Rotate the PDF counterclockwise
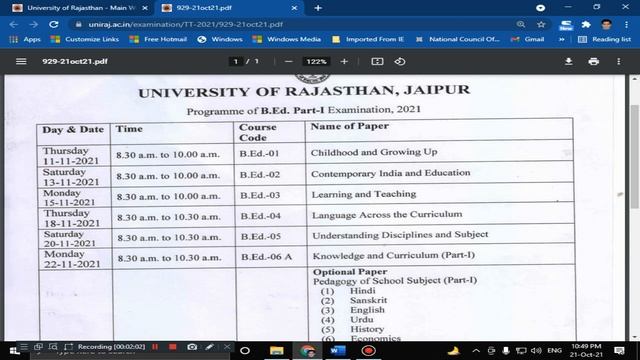This screenshot has width=640, height=360. (400, 62)
